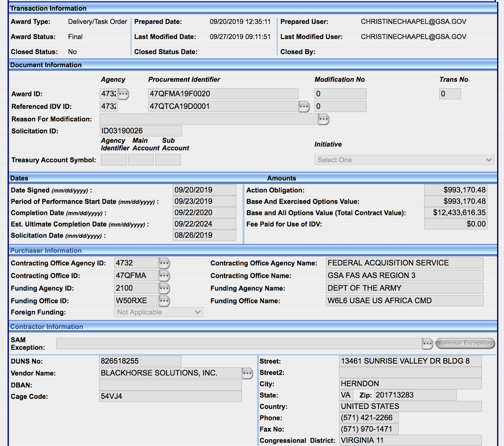
Task: Select the Solicitation ID input field
Action: [x=140, y=131]
